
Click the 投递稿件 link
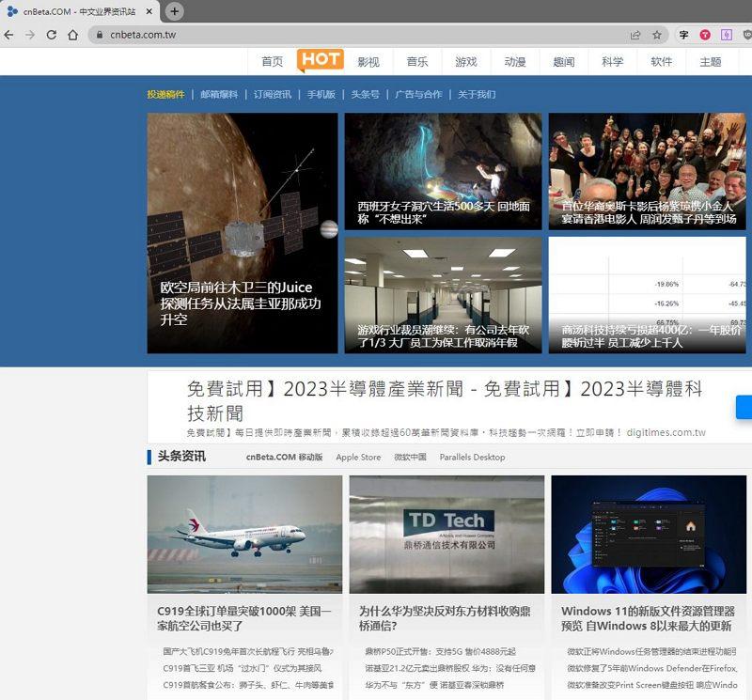tap(166, 95)
